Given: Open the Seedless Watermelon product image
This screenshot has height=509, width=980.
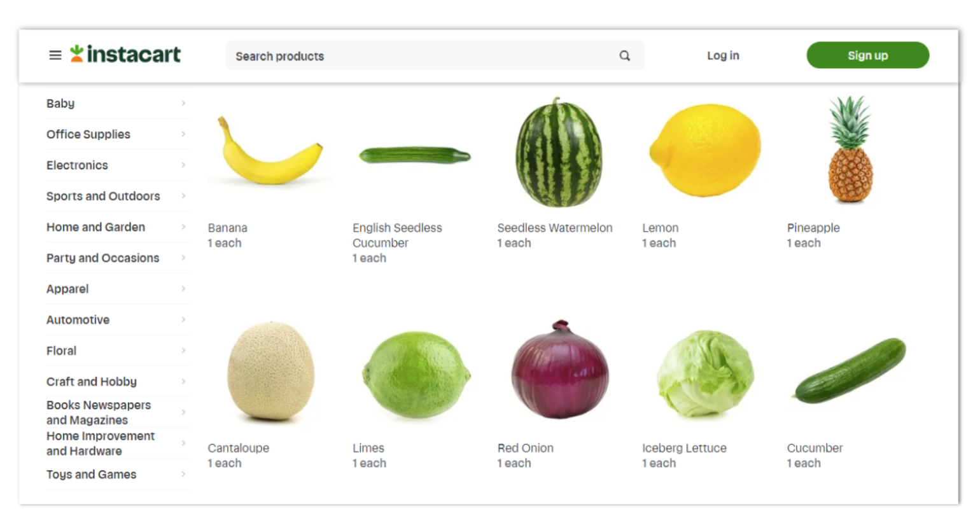Looking at the screenshot, I should pyautogui.click(x=559, y=153).
